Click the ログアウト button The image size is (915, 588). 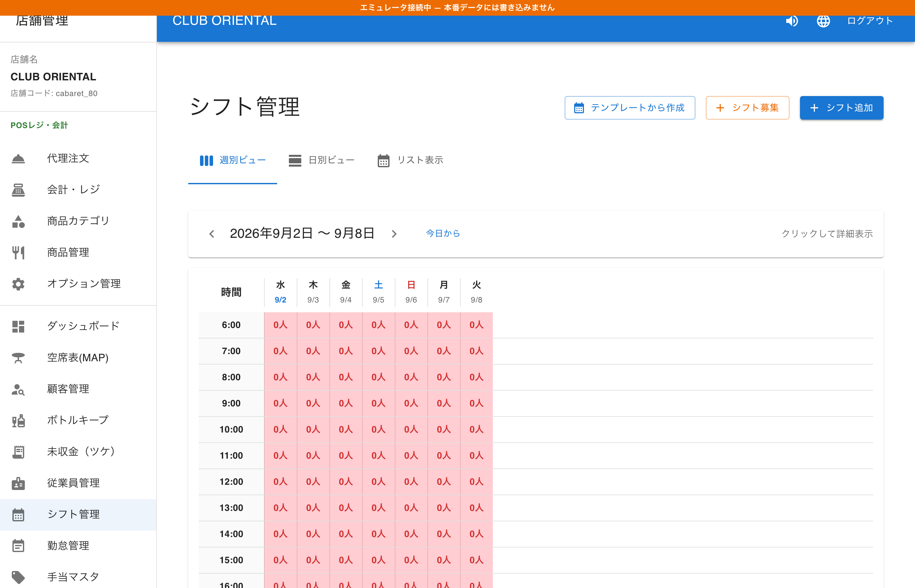pyautogui.click(x=870, y=21)
